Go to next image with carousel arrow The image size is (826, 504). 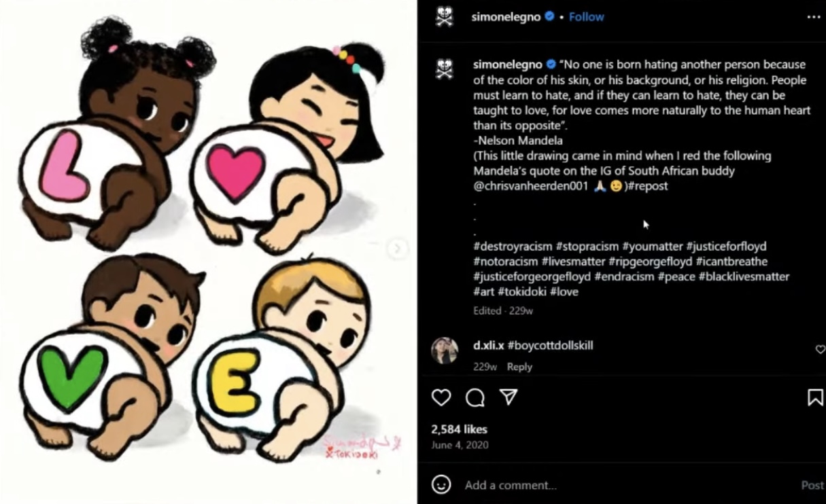[398, 249]
